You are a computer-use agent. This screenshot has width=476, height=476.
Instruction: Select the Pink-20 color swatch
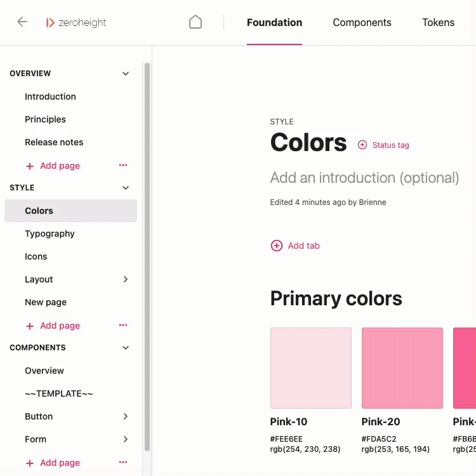point(402,368)
